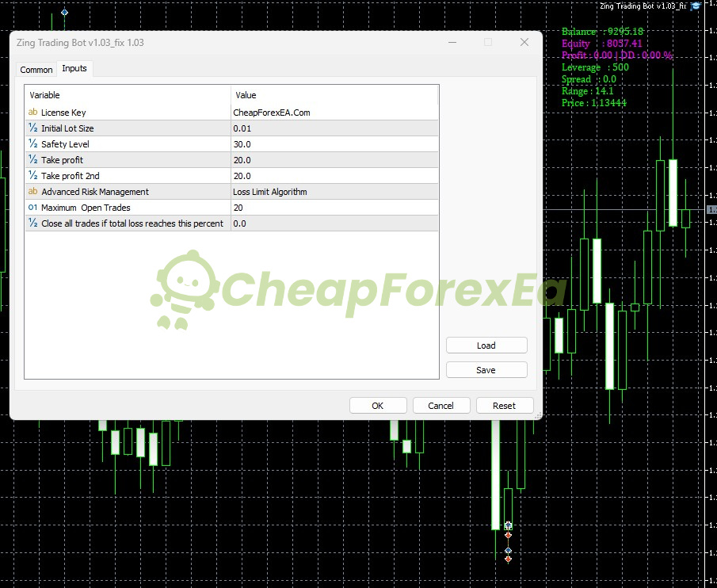Click the License Key variable name
717x588 pixels.
coord(63,113)
